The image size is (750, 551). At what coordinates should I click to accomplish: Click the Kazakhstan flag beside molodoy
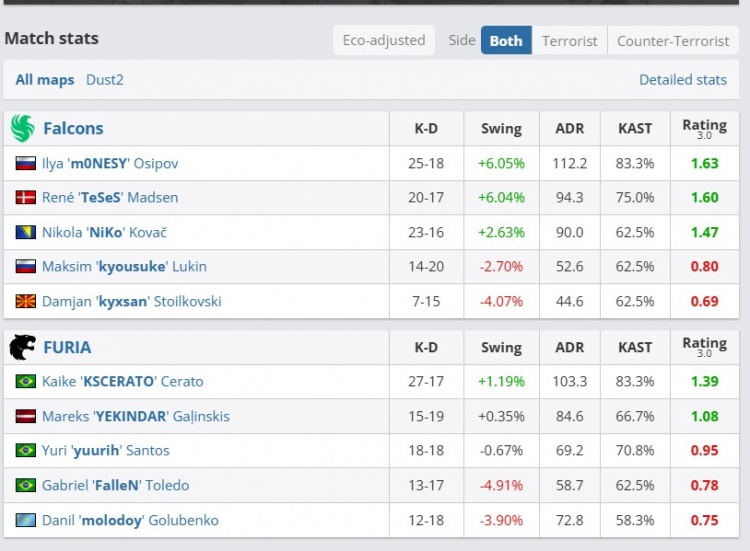pyautogui.click(x=25, y=520)
